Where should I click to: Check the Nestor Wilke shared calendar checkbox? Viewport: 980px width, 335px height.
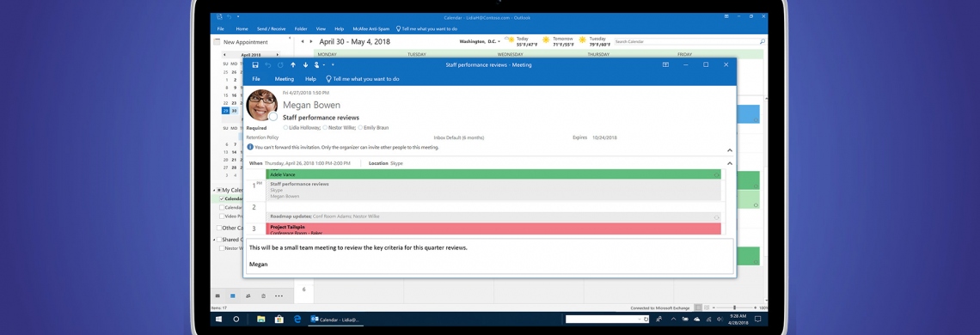[222, 248]
